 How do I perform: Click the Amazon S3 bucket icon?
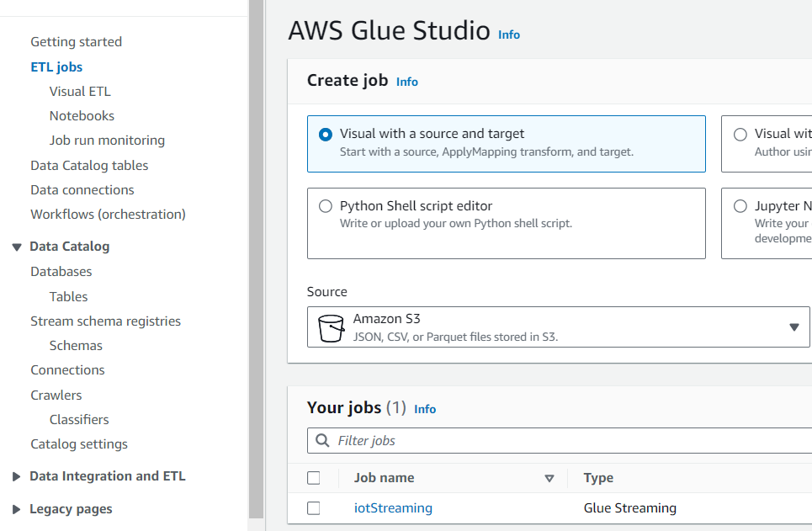332,327
